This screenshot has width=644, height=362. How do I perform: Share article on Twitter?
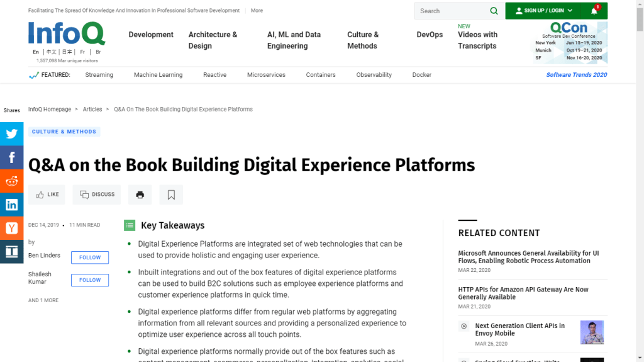coord(11,133)
